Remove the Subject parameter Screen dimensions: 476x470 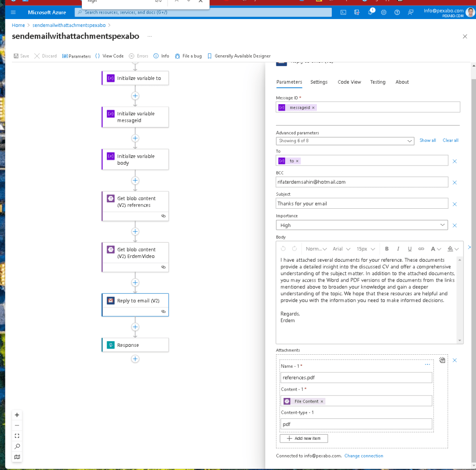455,204
